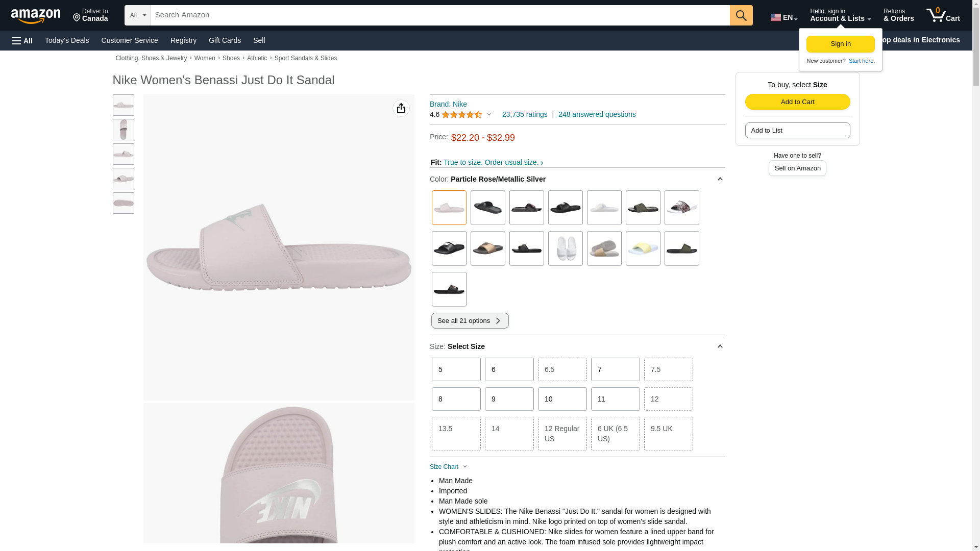Open the shopping cart icon
This screenshot has height=551, width=980.
(x=943, y=15)
